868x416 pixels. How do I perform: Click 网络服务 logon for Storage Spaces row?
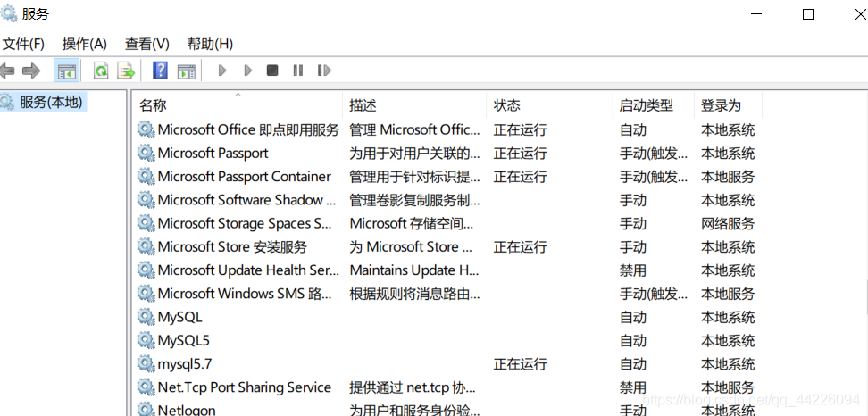[x=728, y=223]
